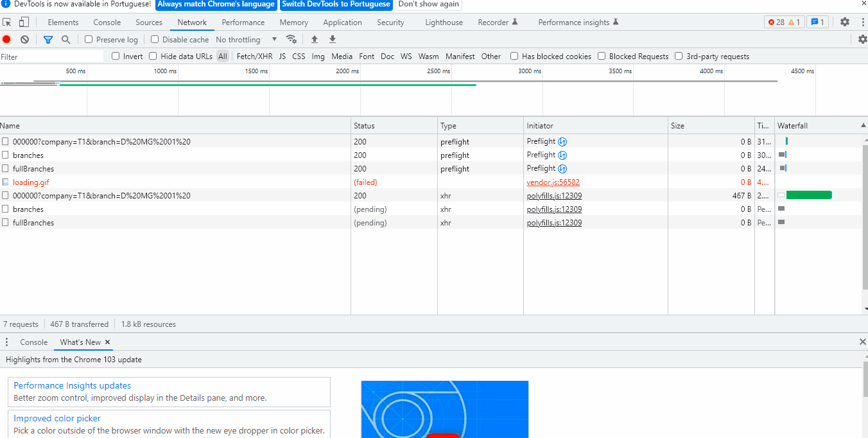Open the Application tab
This screenshot has height=438, width=868.
pos(342,22)
